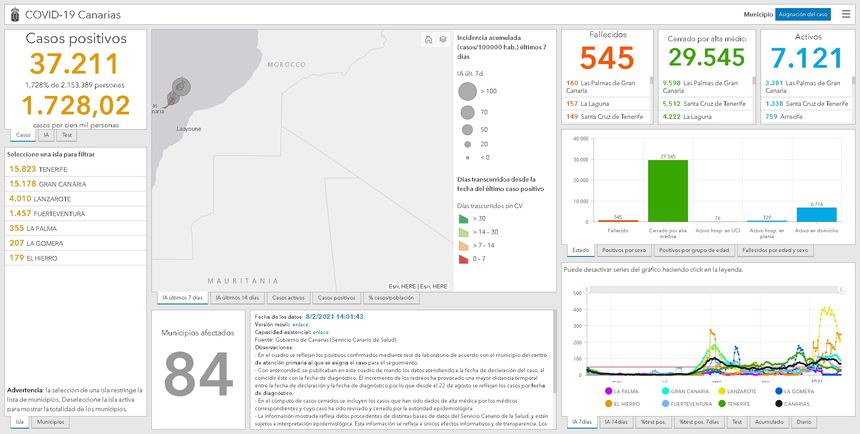This screenshot has height=434, width=860.
Task: Open the map layers list icon
Action: 442,39
